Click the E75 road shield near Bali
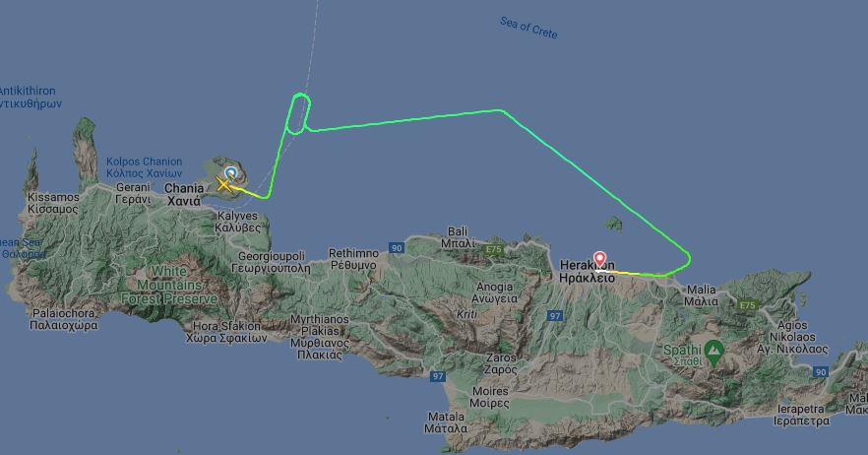868x455 pixels. pyautogui.click(x=493, y=250)
